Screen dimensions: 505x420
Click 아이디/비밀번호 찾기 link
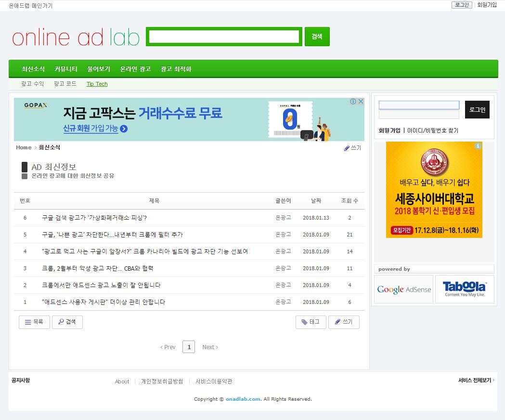coord(432,131)
